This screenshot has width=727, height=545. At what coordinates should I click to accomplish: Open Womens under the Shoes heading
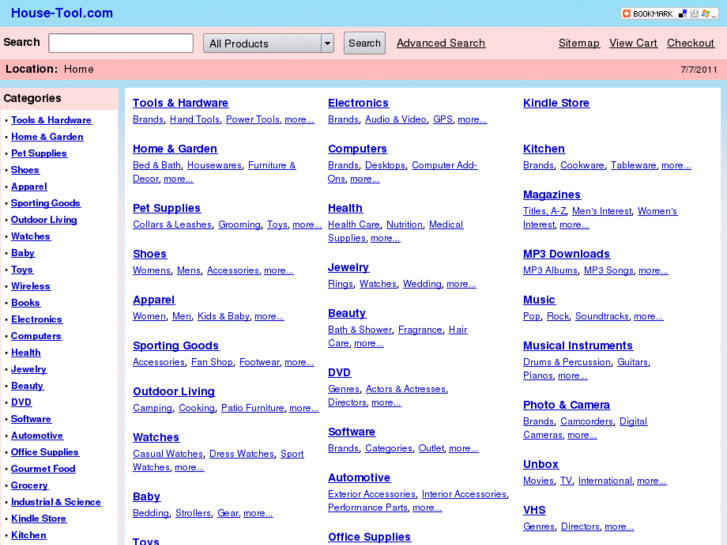coord(152,271)
